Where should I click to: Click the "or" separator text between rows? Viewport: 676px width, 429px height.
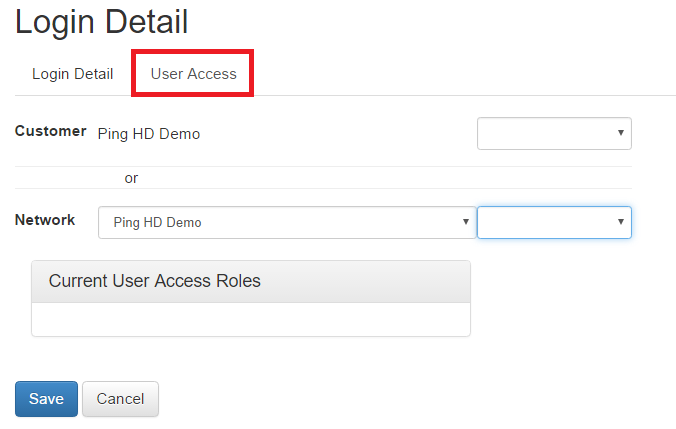[131, 178]
